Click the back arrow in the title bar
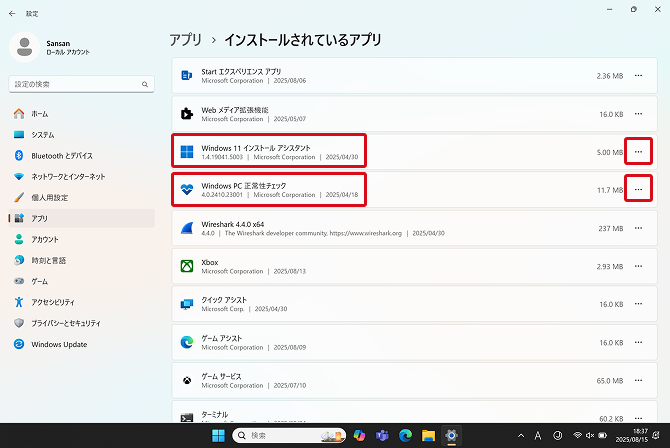This screenshot has height=448, width=670. click(x=12, y=13)
